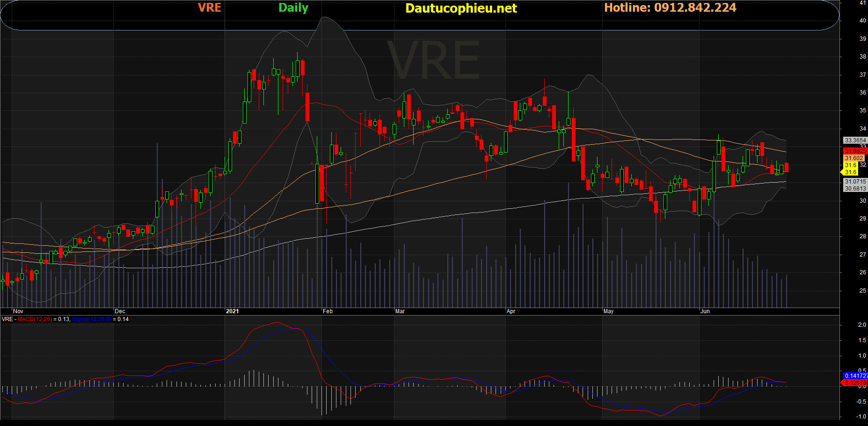
Task: Click the gray 33.3654 price tag
Action: pos(855,140)
